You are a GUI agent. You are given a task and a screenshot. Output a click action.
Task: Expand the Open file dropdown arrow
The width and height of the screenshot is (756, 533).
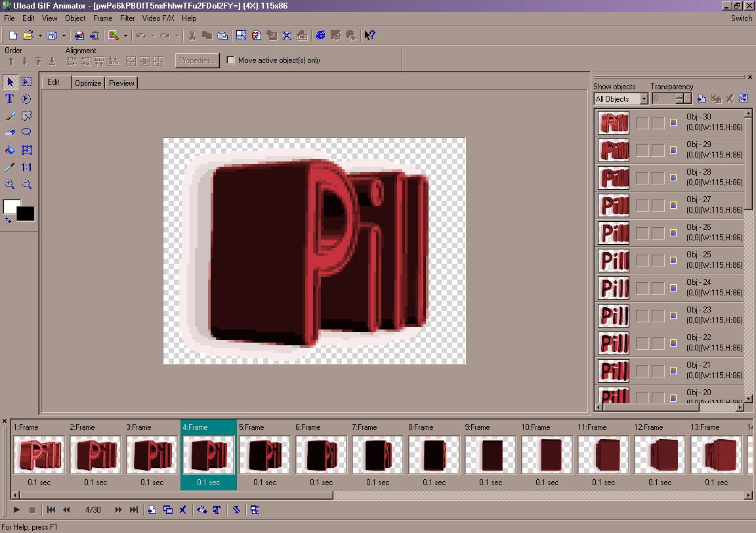click(40, 35)
